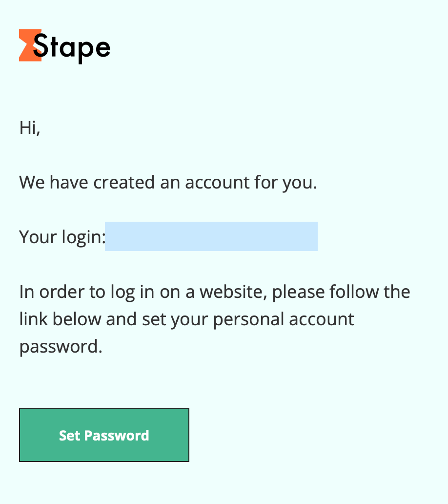Viewport: 448px width, 504px height.
Task: Click the "Your login:" label
Action: (x=62, y=237)
